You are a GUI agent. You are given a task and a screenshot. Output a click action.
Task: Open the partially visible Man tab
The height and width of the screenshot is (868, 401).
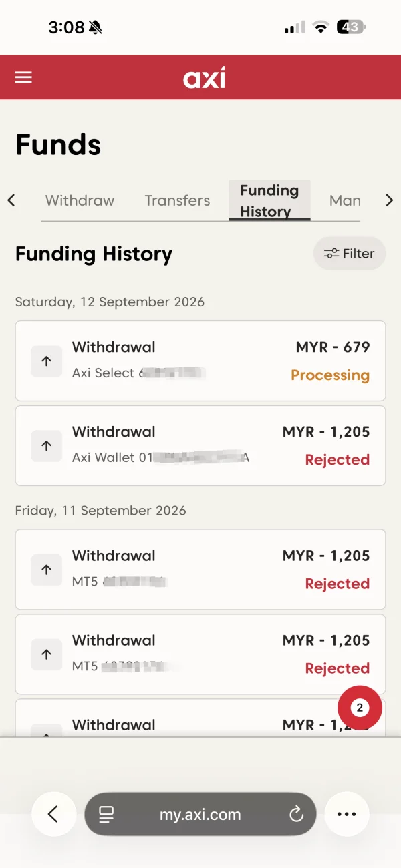[345, 200]
